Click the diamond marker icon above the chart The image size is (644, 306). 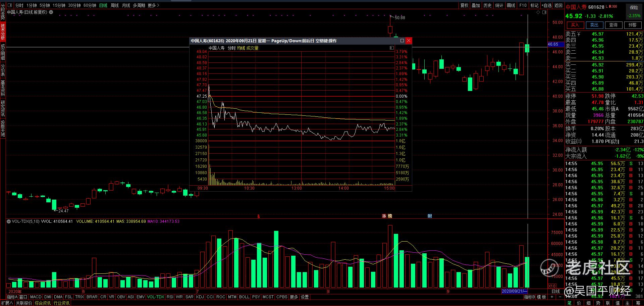[x=538, y=12]
